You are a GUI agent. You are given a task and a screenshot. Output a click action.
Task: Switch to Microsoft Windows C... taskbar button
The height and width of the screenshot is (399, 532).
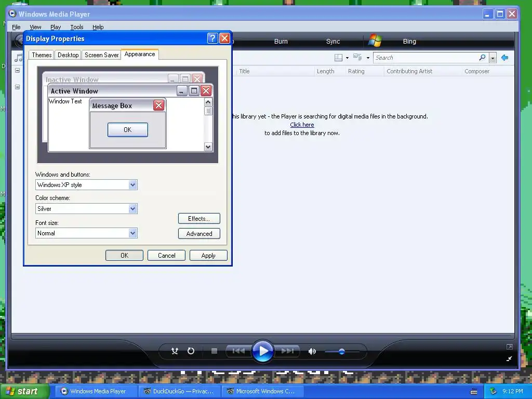pos(262,391)
